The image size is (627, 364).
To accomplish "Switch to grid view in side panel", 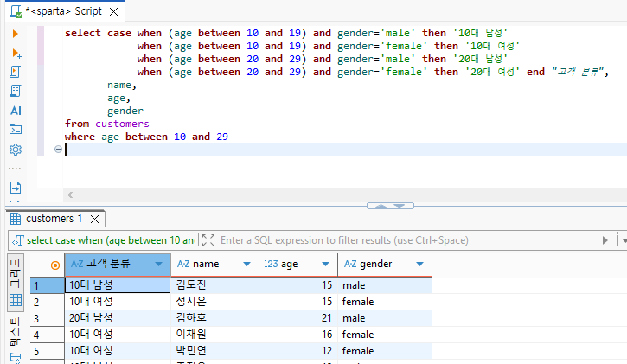I will click(16, 283).
